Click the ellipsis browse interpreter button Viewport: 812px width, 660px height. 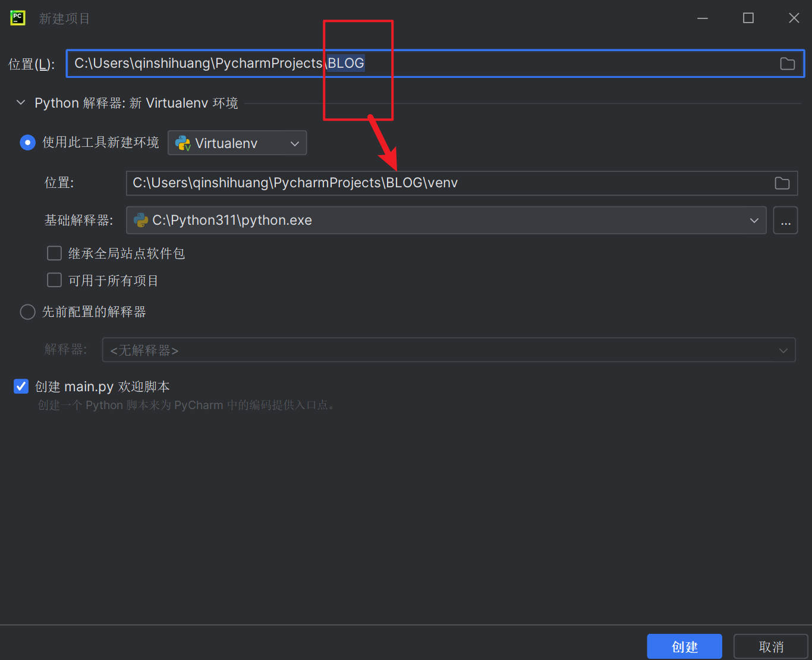point(785,221)
